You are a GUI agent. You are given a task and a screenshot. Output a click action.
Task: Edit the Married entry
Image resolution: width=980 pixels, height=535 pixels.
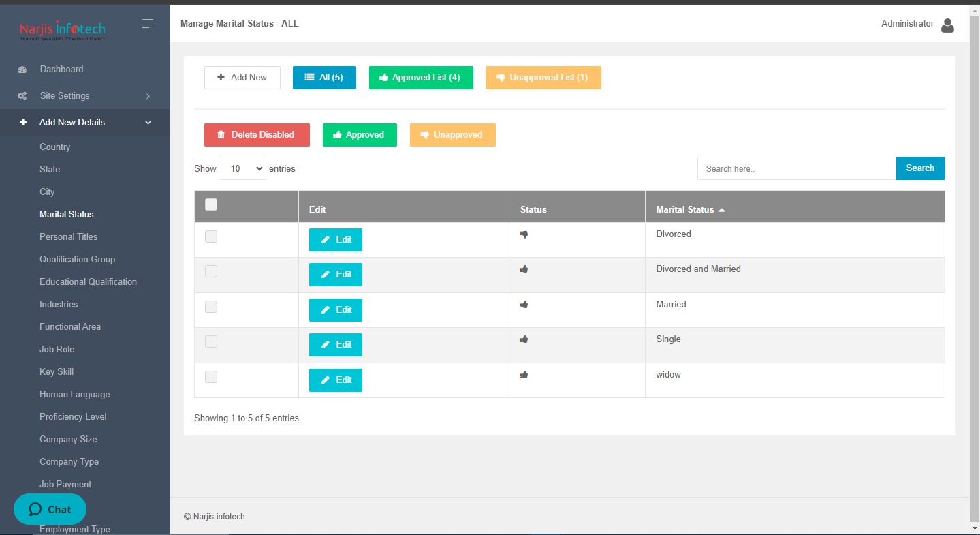point(336,310)
